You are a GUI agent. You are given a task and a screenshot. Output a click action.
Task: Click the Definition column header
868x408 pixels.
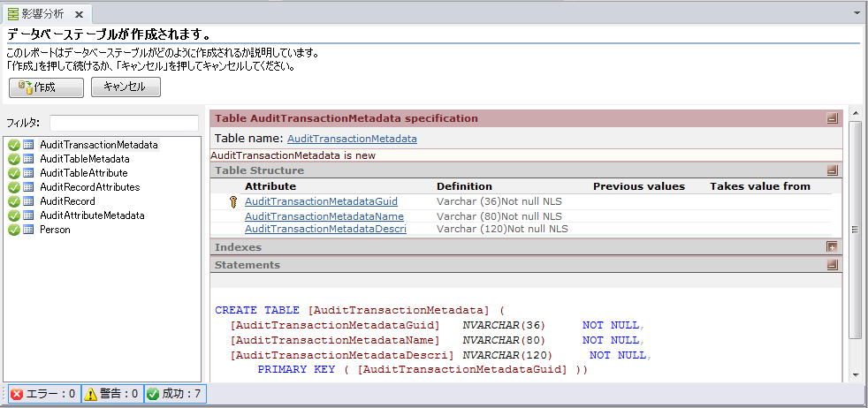point(464,186)
